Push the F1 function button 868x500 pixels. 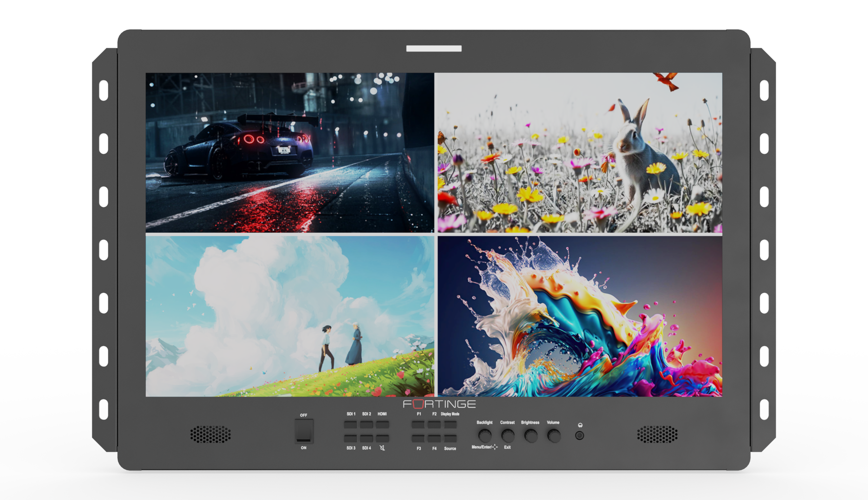click(x=418, y=425)
